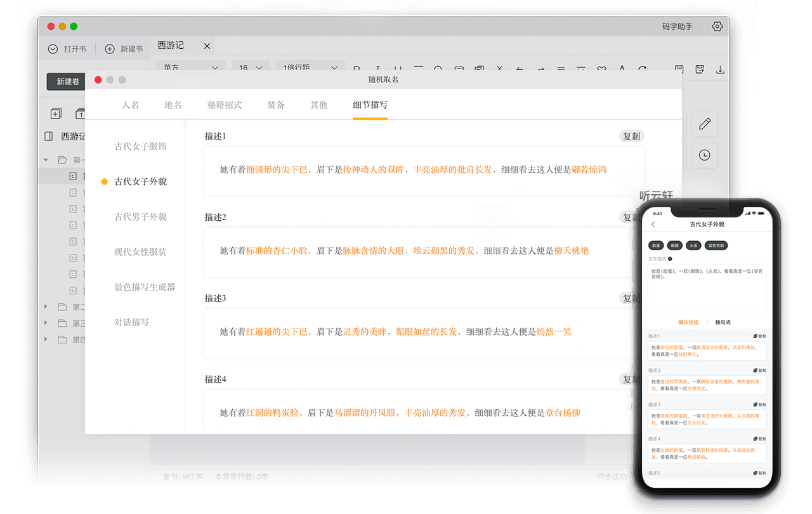Toggle the 眼睛 tag pill on the phone

click(x=674, y=245)
